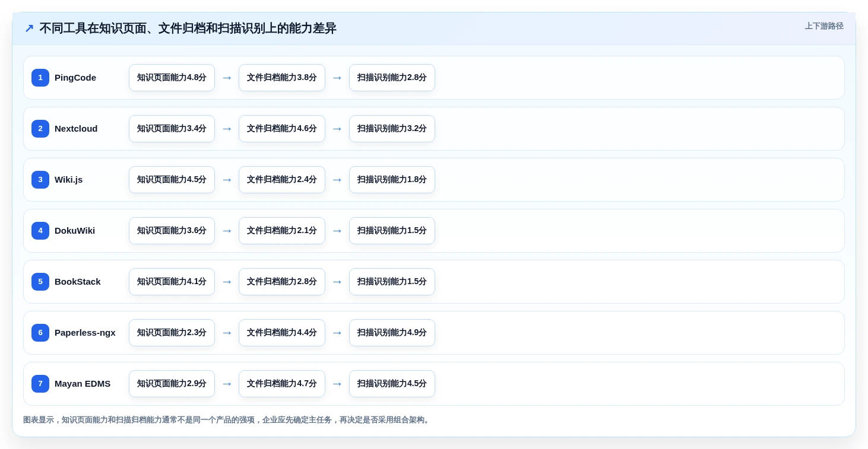Click DokuWiki's 扫描识别能力1.5分 box
The image size is (868, 449).
392,231
